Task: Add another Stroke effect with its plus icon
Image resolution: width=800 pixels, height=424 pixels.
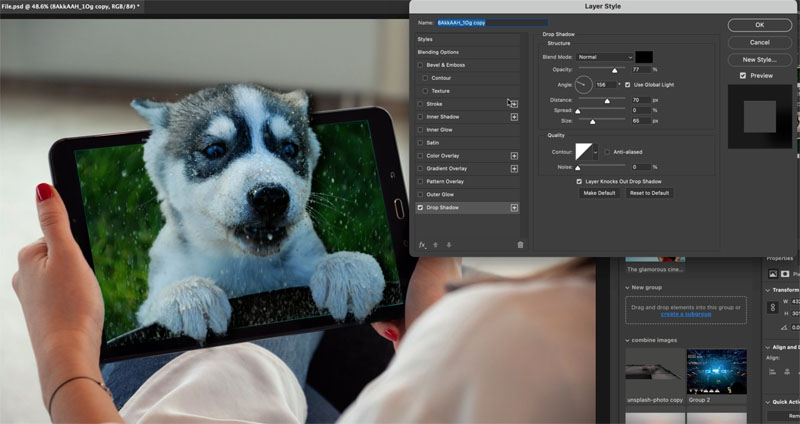Action: (x=514, y=104)
